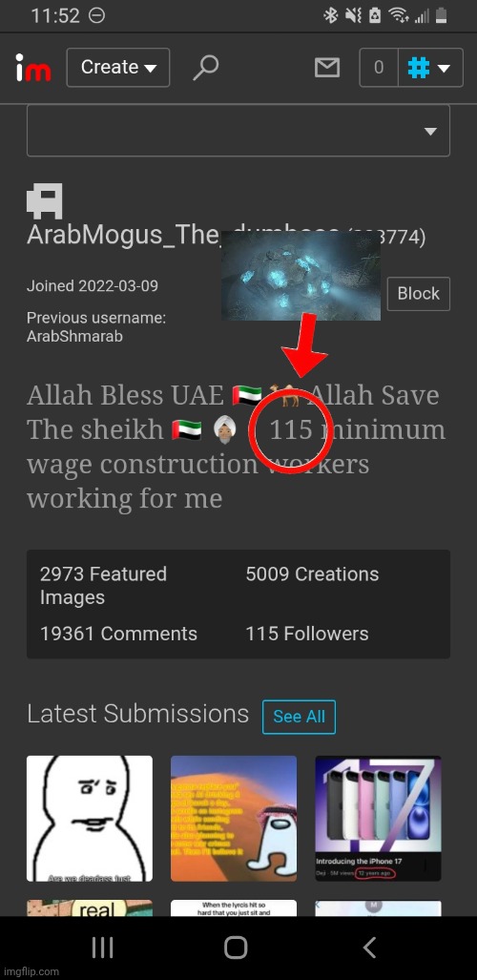This screenshot has width=477, height=980.
Task: Open the search magnifier icon
Action: (x=205, y=68)
